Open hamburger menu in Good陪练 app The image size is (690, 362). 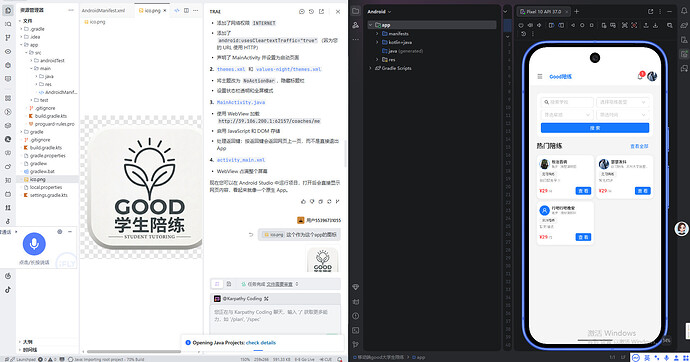pos(540,77)
